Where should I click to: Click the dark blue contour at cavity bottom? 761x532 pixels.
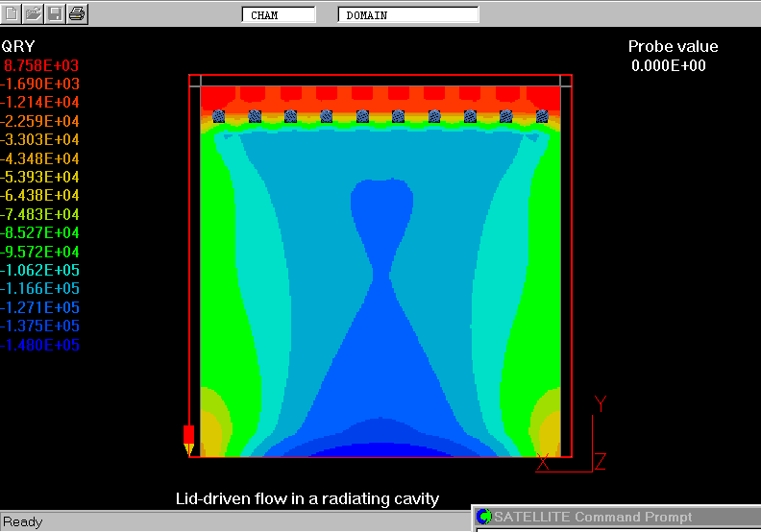pos(382,448)
